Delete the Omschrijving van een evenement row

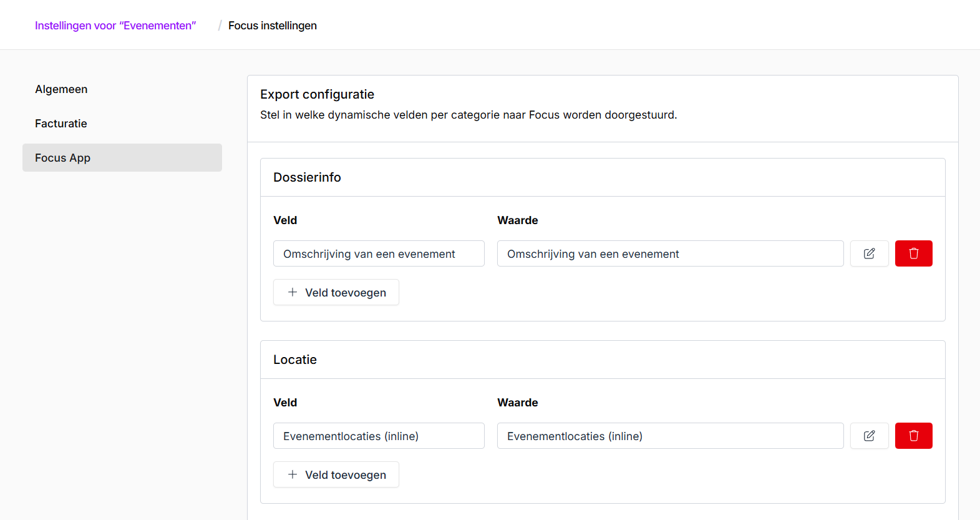(913, 253)
